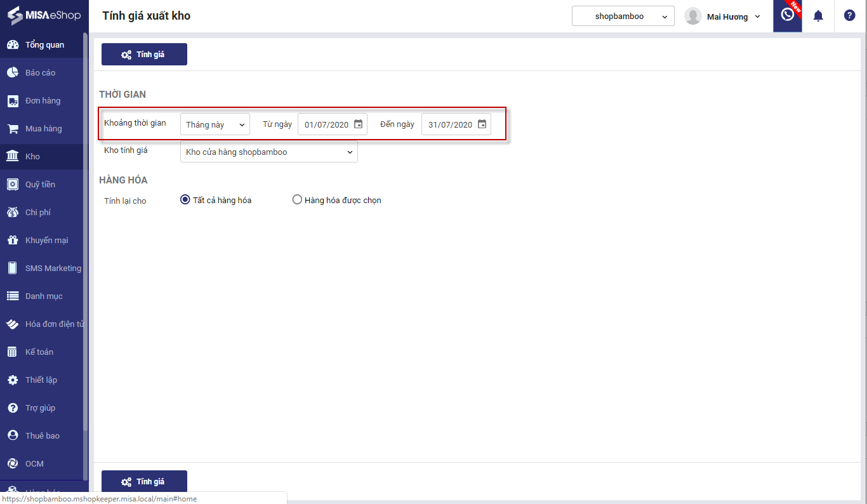Click top Tính giá button
The width and height of the screenshot is (867, 504).
(144, 54)
